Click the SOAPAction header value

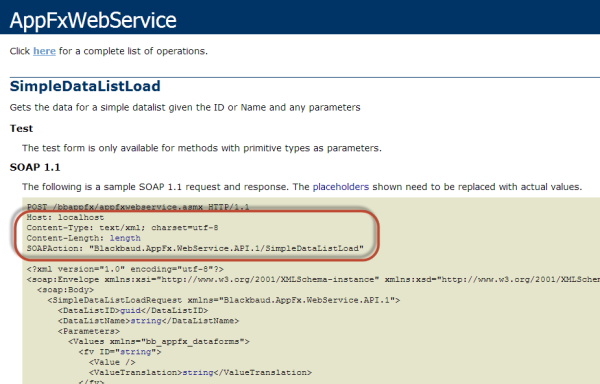pyautogui.click(x=227, y=249)
